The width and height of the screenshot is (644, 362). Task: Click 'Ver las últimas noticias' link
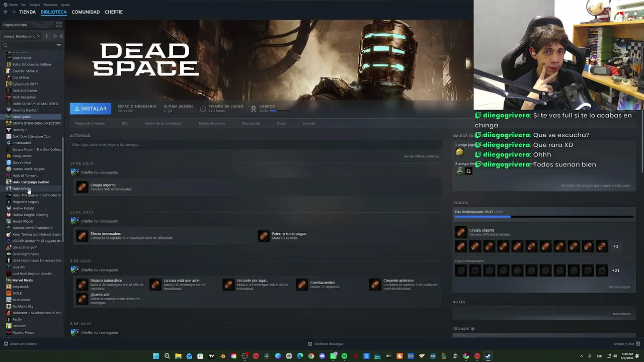point(421,156)
